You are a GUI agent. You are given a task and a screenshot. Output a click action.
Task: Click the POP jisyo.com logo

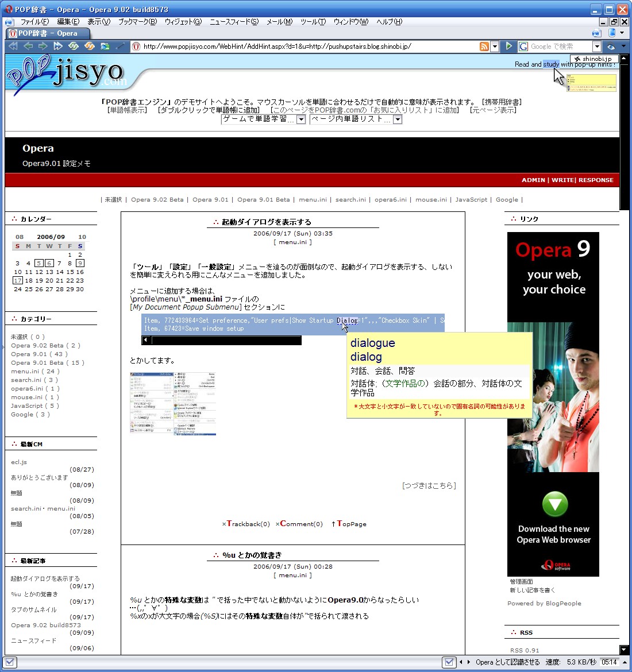click(67, 74)
